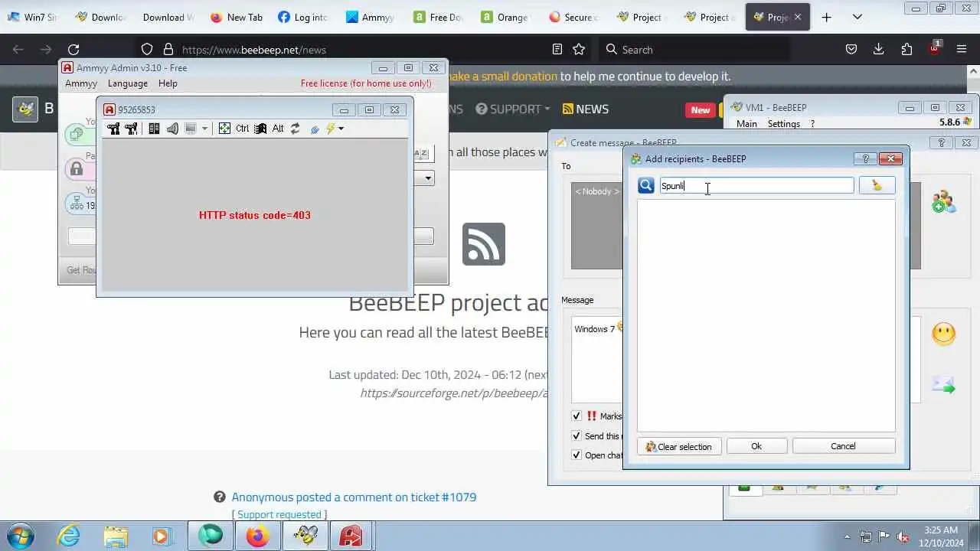Open the list all tabs chevron in Firefox
The width and height of the screenshot is (980, 551).
[x=857, y=17]
